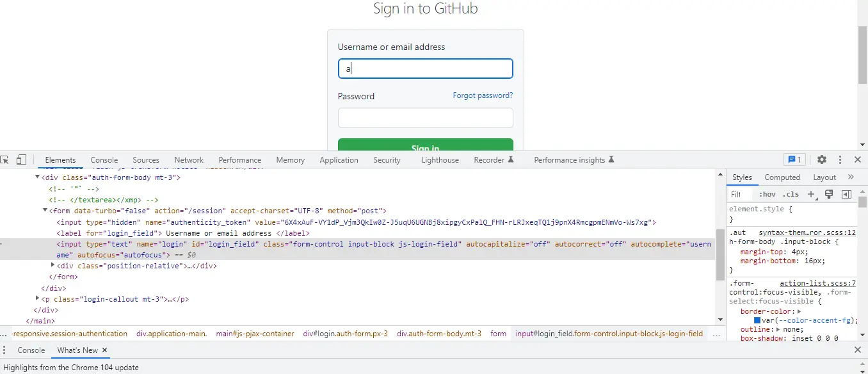Expand the outline property triangle

point(778,329)
